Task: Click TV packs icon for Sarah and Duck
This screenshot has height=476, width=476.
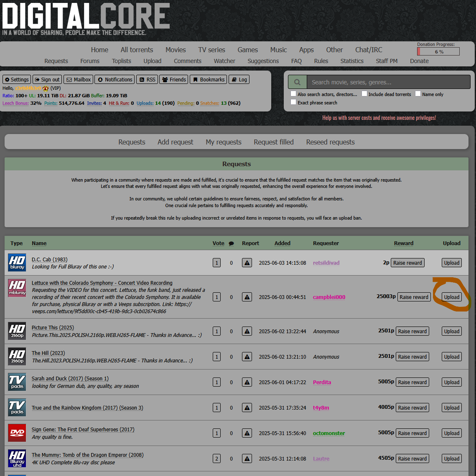Action: (17, 382)
